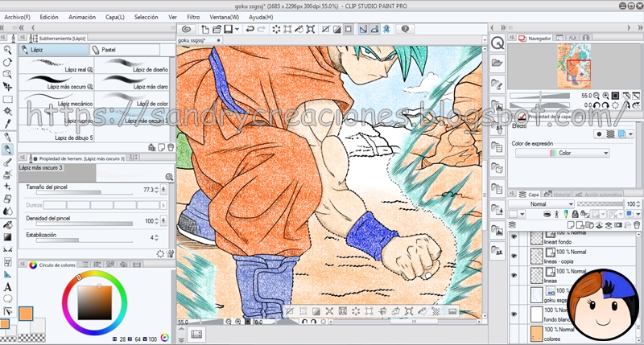The image size is (644, 345).
Task: Save document via toolbar icon
Action: pos(228,29)
